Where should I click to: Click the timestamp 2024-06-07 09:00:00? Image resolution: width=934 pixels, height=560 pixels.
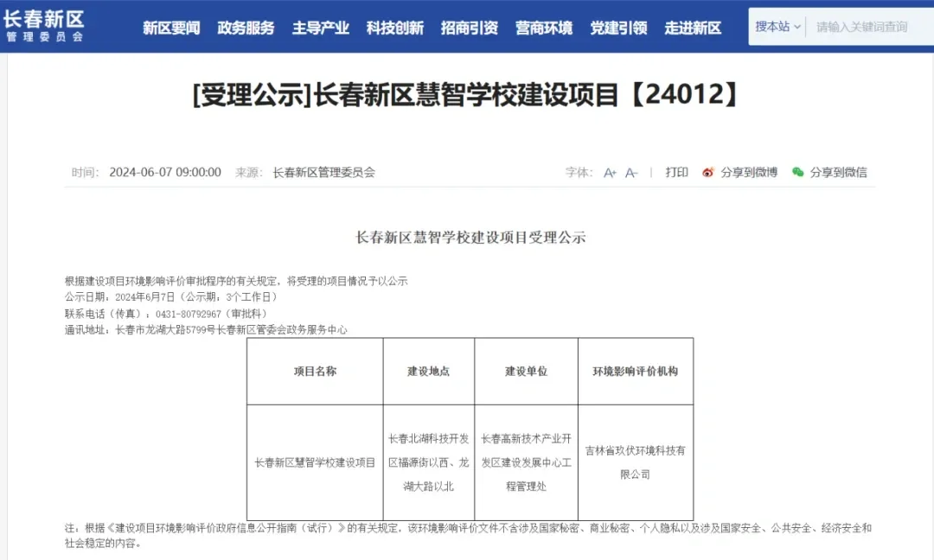pyautogui.click(x=165, y=173)
